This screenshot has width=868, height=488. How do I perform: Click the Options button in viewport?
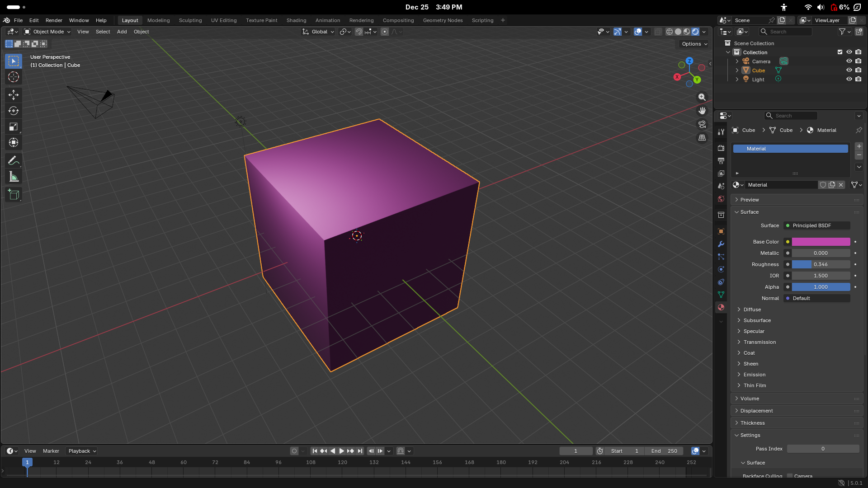pyautogui.click(x=694, y=44)
